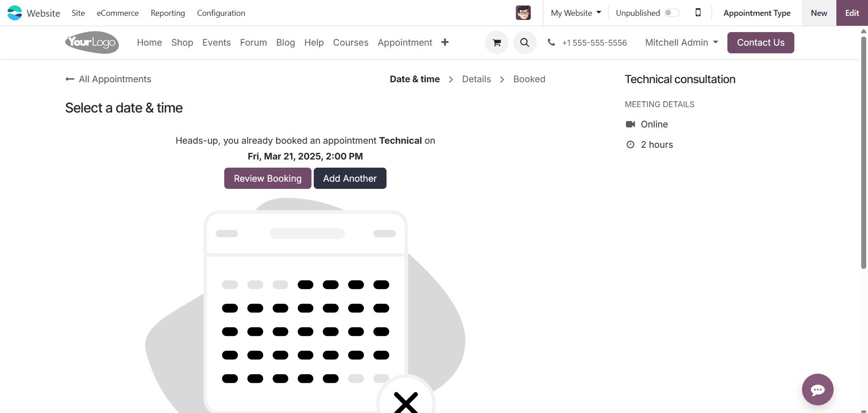This screenshot has width=868, height=413.
Task: Open the shopping cart icon
Action: (496, 42)
